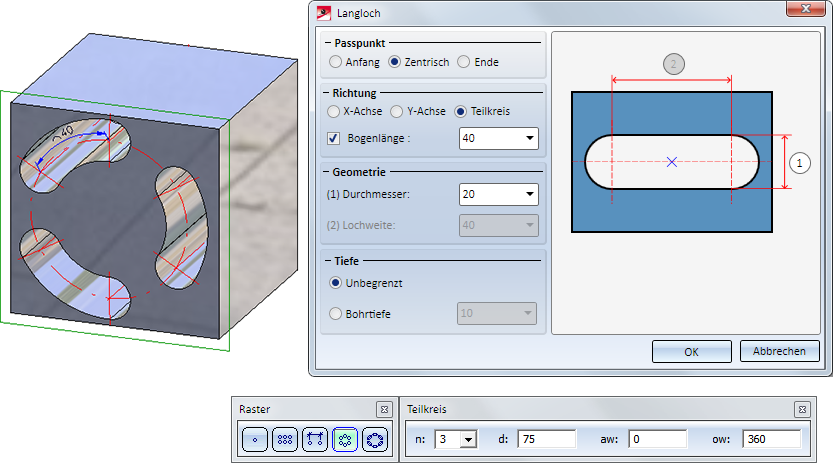
Task: Click the Richtung group heading
Action: [x=354, y=93]
